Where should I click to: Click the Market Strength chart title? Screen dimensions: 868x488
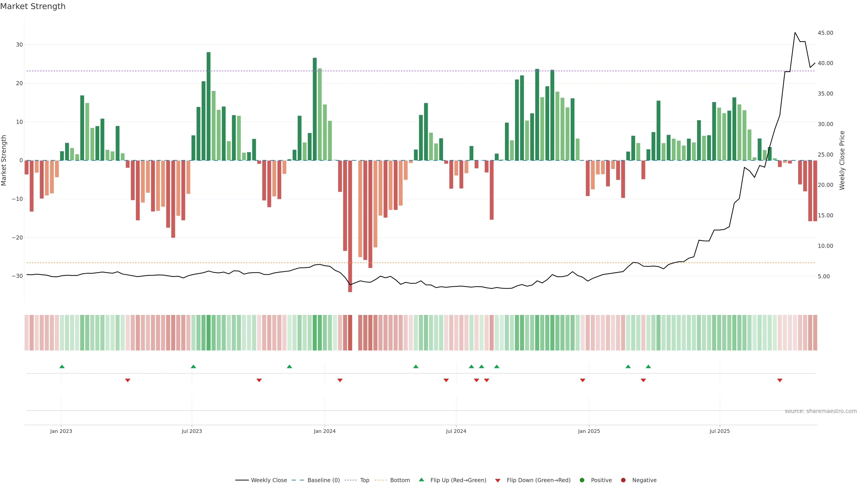coord(33,6)
